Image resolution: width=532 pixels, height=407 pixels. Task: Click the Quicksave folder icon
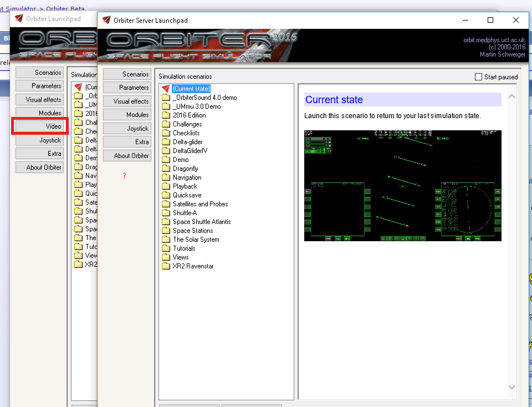(x=166, y=195)
